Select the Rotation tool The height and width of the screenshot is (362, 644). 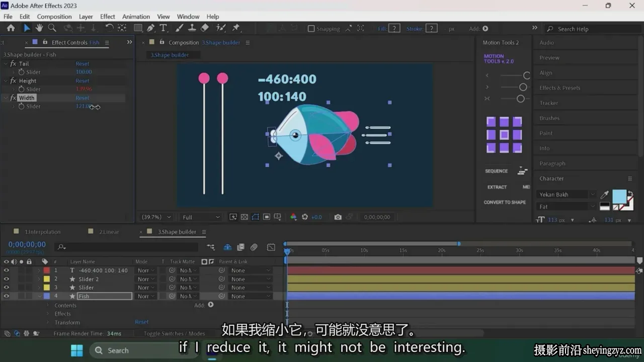[x=109, y=28]
